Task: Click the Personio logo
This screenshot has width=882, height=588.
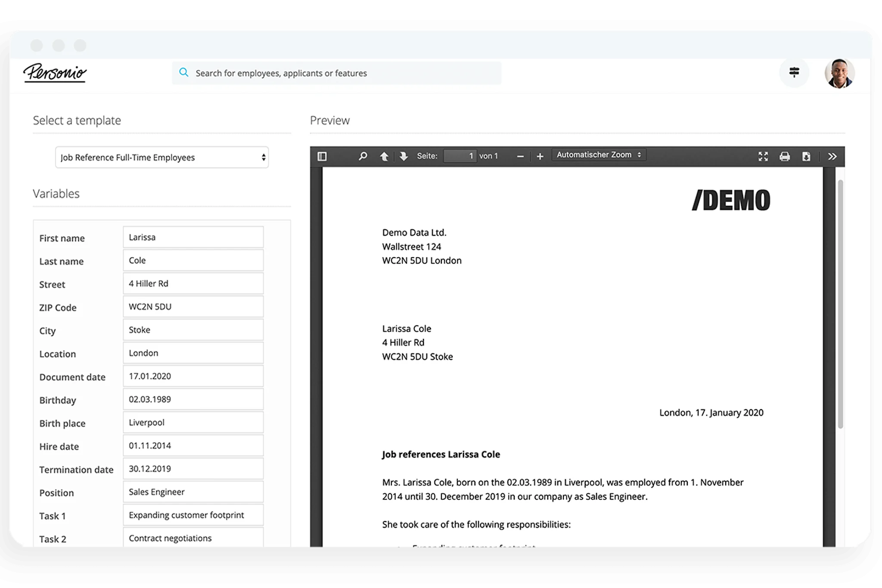Action: 55,72
